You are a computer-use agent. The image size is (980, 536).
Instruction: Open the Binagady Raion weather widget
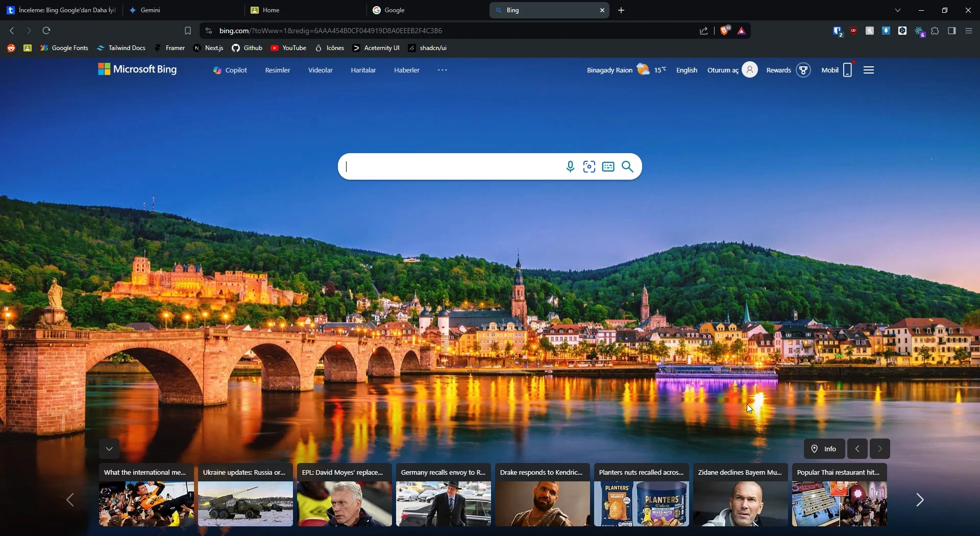pyautogui.click(x=626, y=70)
